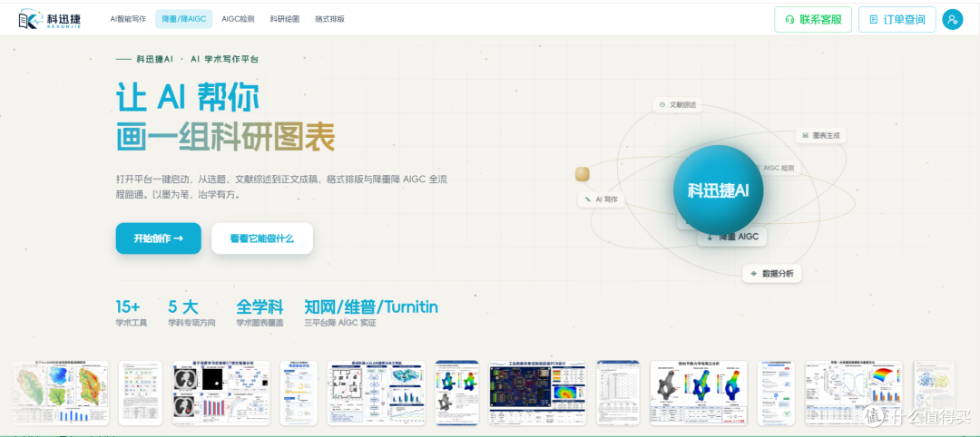Open the 转向节静力学有限元分析 thumbnail

pyautogui.click(x=699, y=393)
